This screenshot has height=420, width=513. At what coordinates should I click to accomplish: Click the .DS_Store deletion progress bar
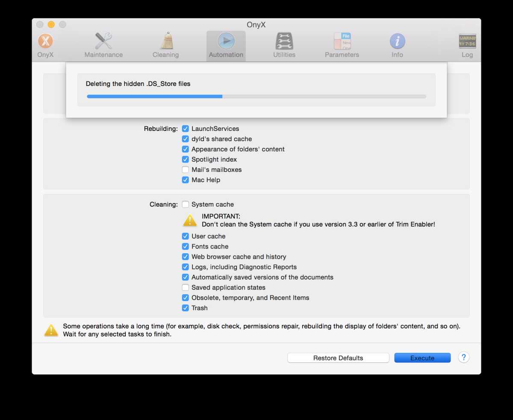256,96
